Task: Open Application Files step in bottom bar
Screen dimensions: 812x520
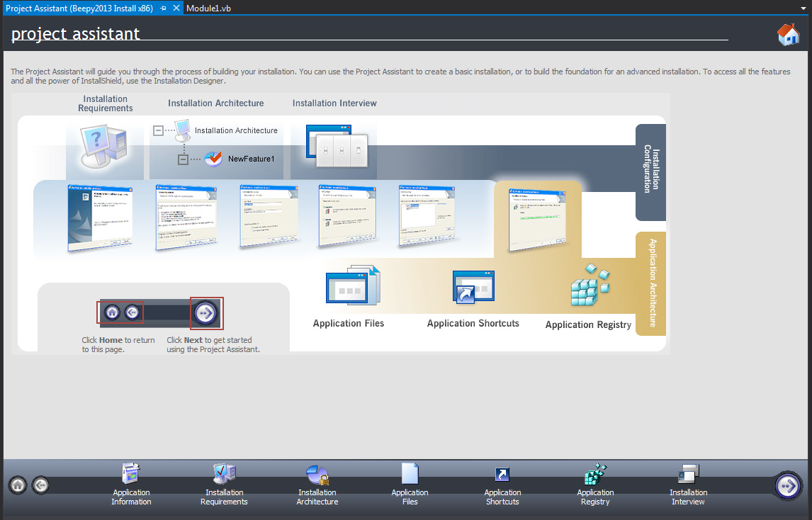Action: [410, 474]
